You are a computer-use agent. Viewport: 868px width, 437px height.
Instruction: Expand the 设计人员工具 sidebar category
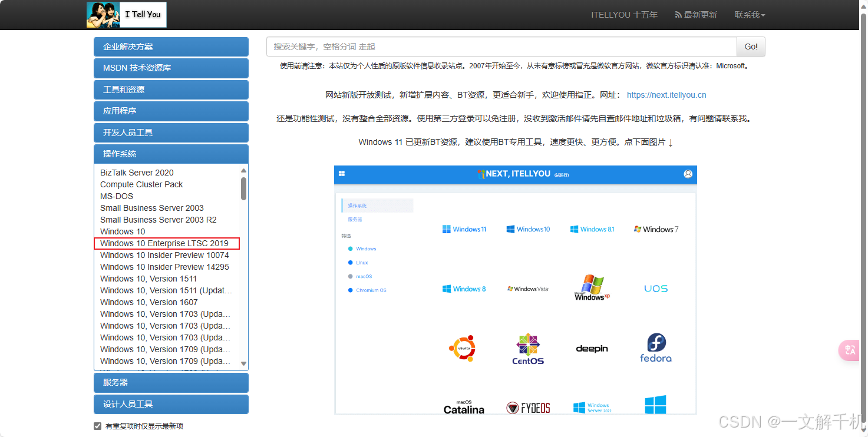[x=171, y=404]
